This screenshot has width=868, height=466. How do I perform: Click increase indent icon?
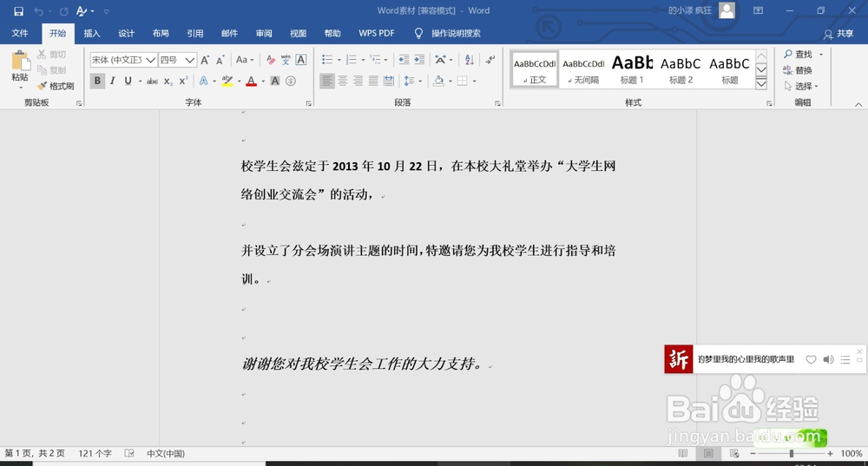pyautogui.click(x=419, y=60)
